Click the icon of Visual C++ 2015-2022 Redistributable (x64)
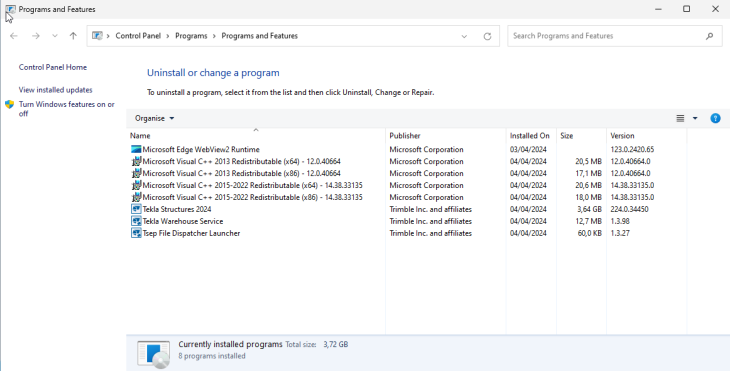This screenshot has width=730, height=371. [136, 185]
